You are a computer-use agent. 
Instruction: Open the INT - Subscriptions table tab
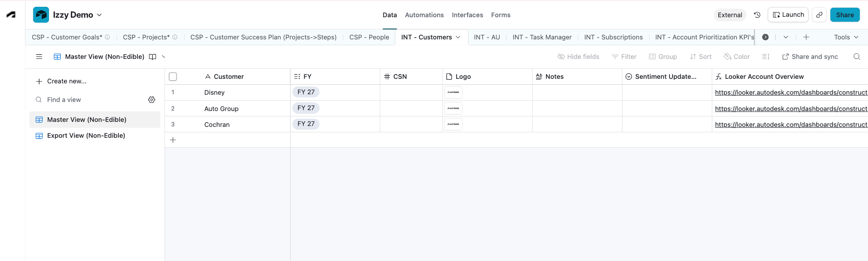[613, 37]
